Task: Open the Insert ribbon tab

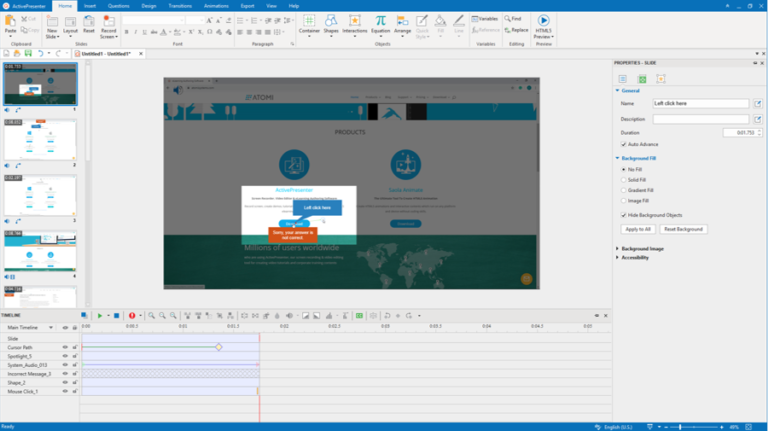Action: pyautogui.click(x=90, y=6)
